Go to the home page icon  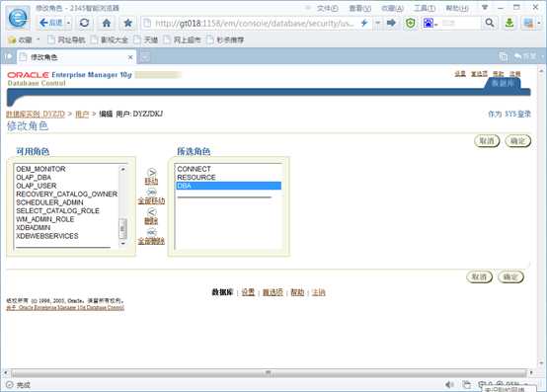click(107, 23)
